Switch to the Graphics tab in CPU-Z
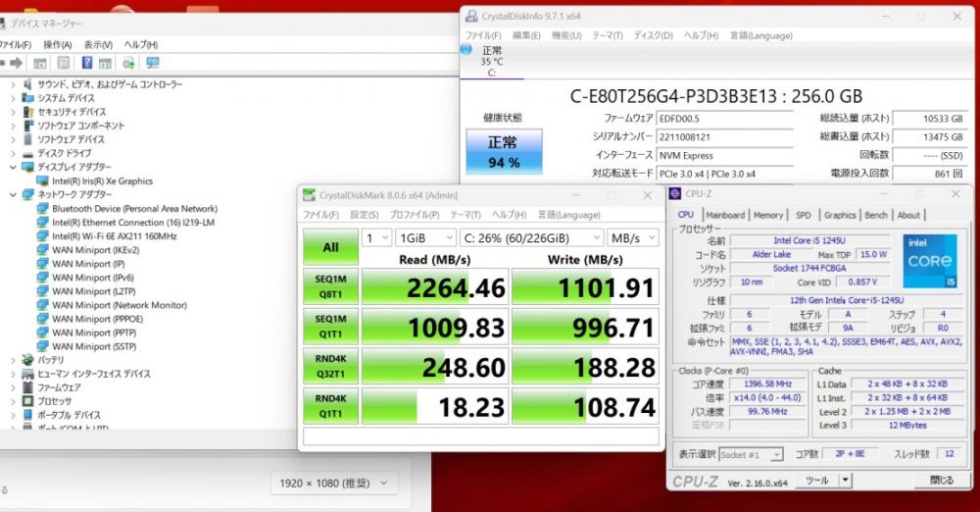980x512 pixels. pos(840,215)
